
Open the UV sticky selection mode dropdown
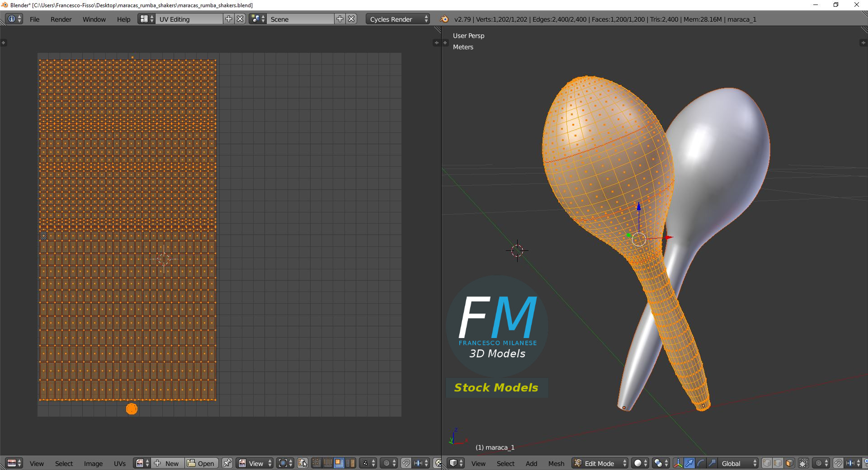coord(368,463)
